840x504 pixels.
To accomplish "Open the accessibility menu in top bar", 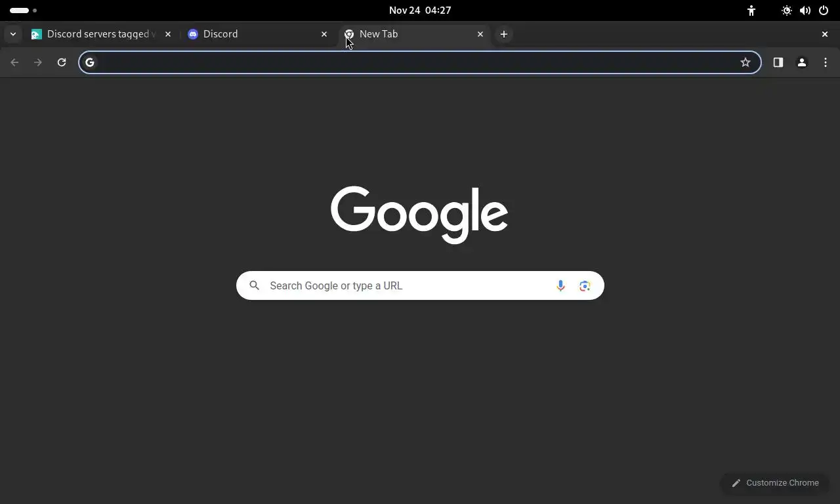I will pos(751,10).
